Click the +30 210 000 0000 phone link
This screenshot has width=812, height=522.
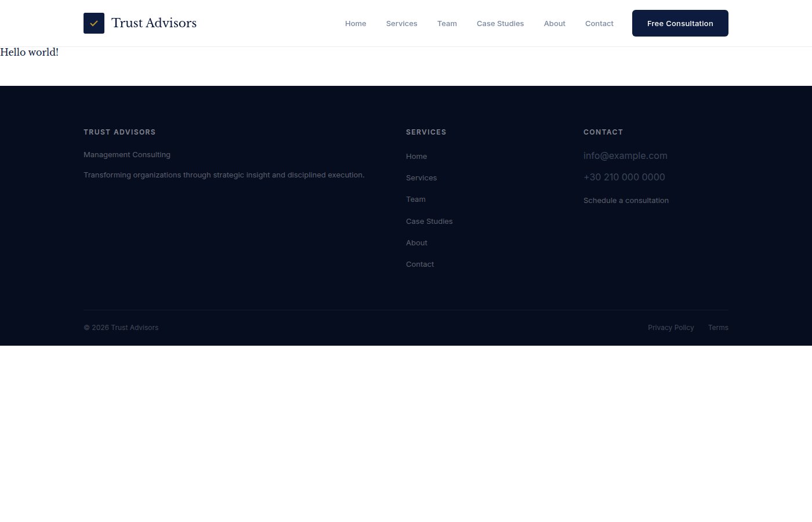click(624, 177)
